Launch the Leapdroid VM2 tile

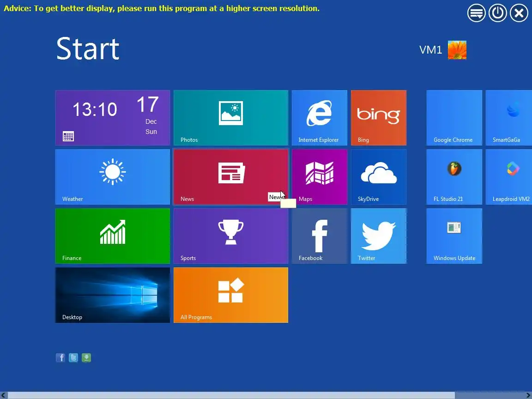[509, 177]
